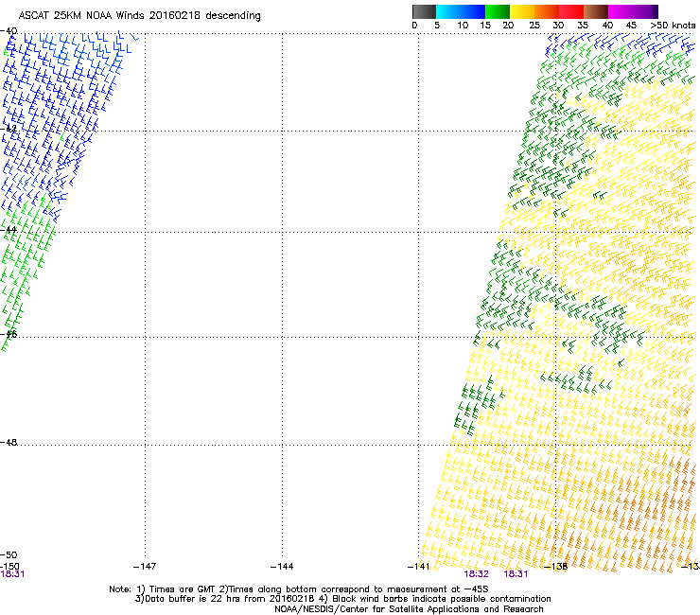The height and width of the screenshot is (615, 700).
Task: Click the green 15-20 knots legend segment
Action: (x=498, y=11)
